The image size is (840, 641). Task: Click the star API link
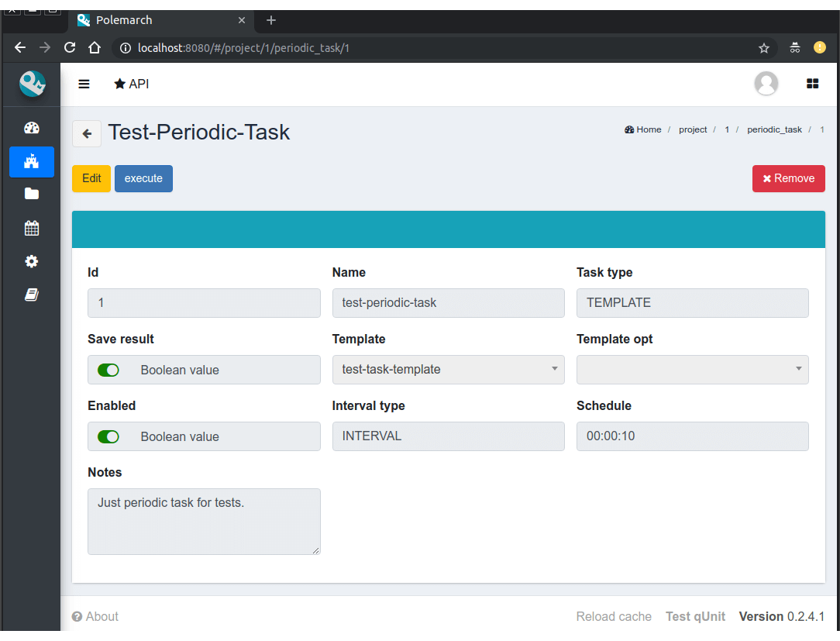tap(131, 84)
